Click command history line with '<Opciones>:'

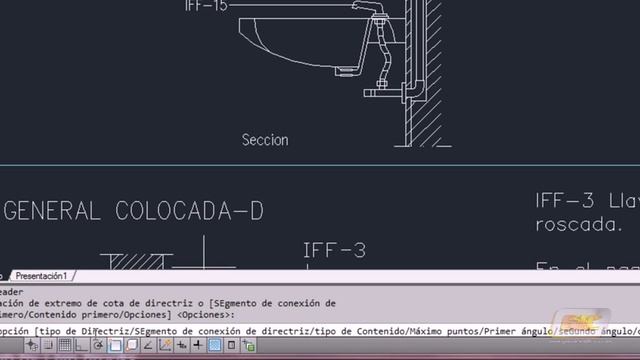tap(118, 315)
